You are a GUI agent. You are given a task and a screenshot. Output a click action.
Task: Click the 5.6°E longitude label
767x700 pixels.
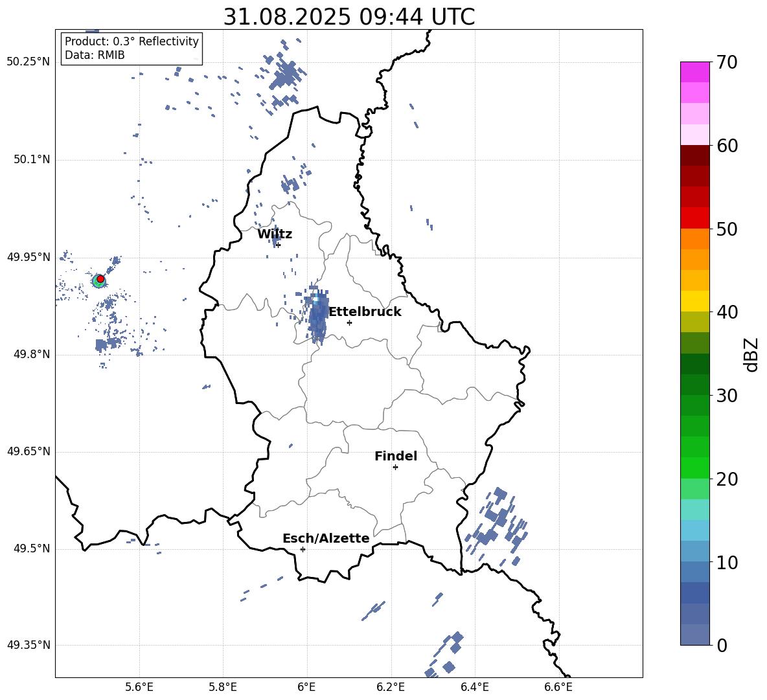(x=139, y=687)
